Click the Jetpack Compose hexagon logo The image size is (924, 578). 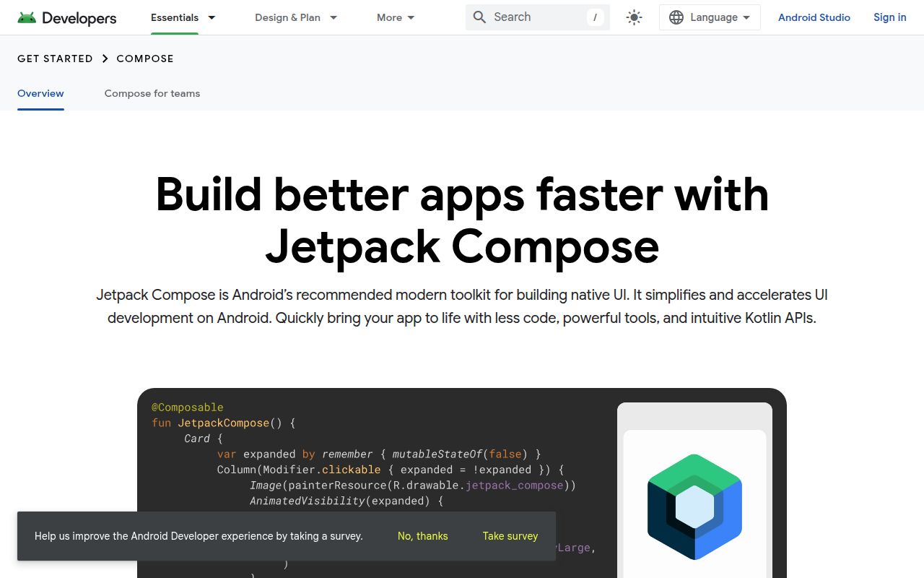coord(694,506)
